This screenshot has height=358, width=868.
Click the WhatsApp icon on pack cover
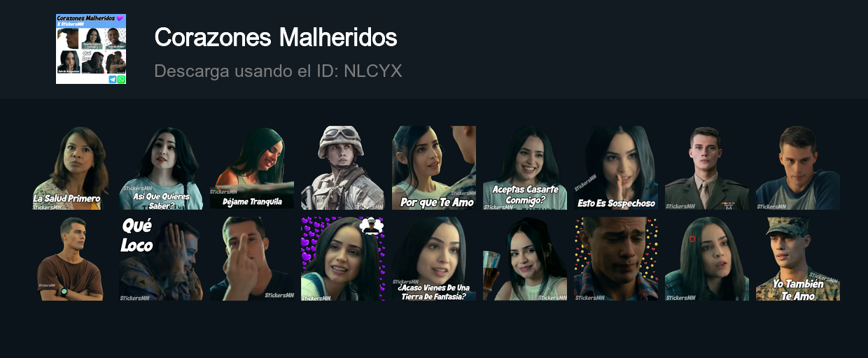point(122,80)
